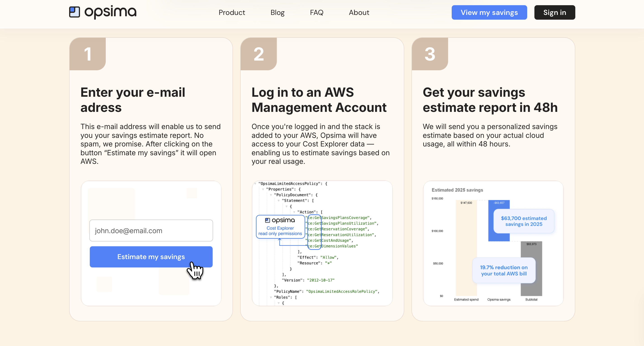Collapse the "Properties" JSON node

pos(263,189)
